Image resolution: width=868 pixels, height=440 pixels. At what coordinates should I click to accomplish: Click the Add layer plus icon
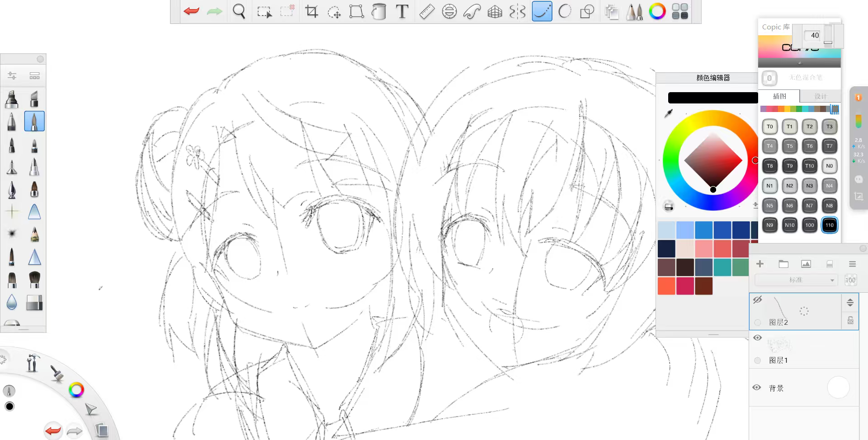pos(760,264)
